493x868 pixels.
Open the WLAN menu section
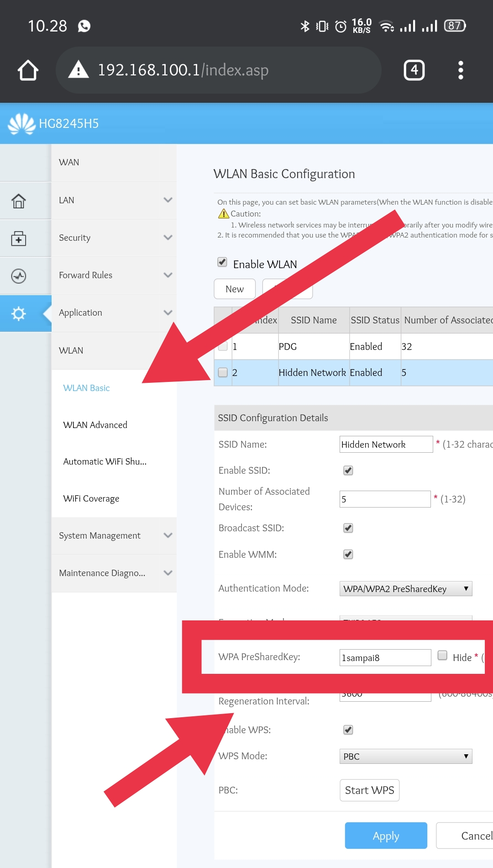[114, 351]
